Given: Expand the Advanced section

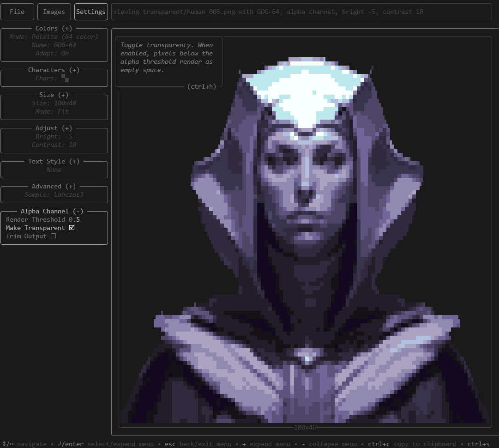Looking at the screenshot, I should tap(54, 186).
